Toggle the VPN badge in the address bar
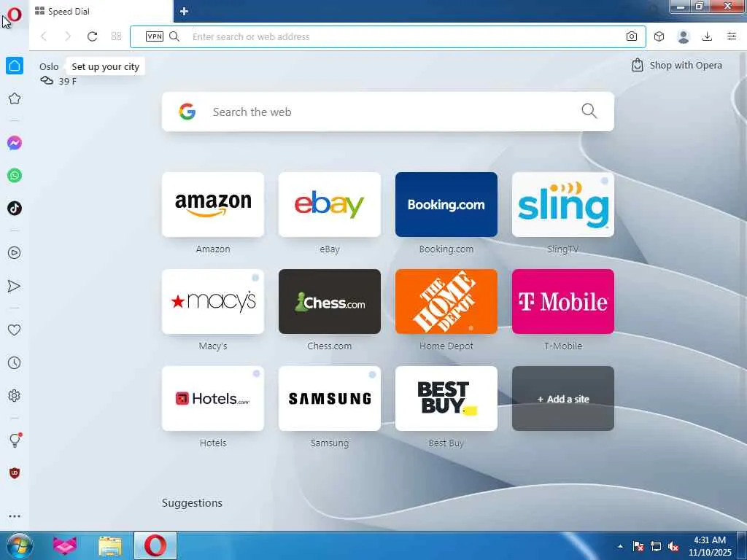The width and height of the screenshot is (747, 560). click(155, 36)
